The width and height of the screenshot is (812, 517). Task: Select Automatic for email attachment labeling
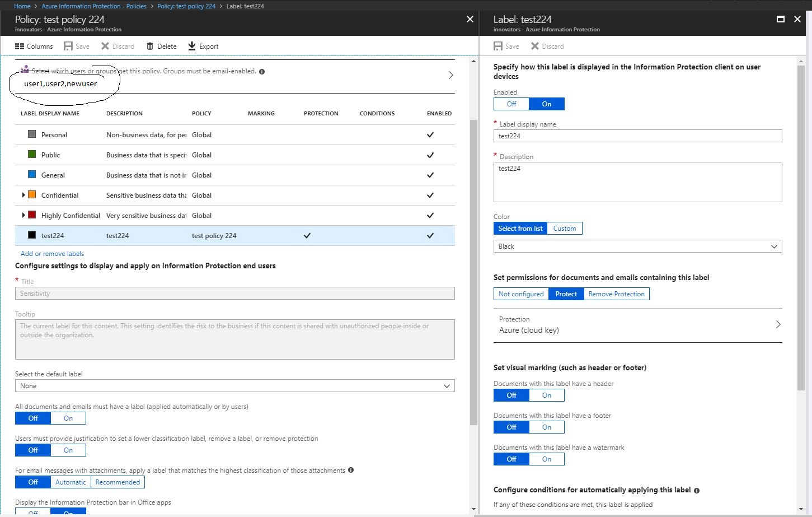coord(71,482)
